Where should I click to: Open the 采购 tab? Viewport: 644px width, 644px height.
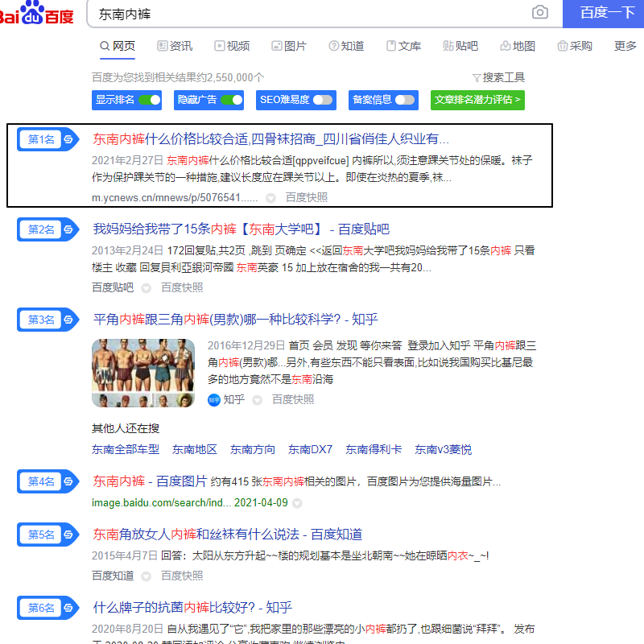point(575,46)
